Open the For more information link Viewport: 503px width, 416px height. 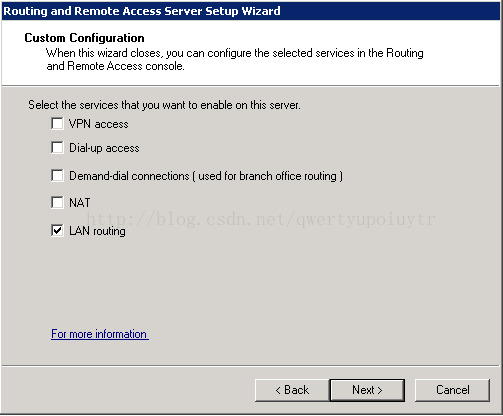click(100, 334)
